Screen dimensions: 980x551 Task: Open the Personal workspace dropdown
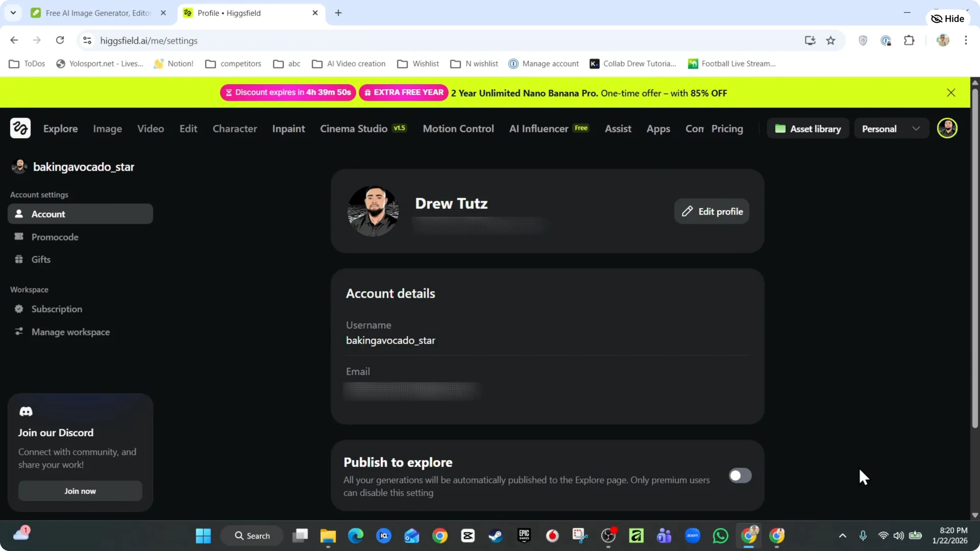pyautogui.click(x=891, y=128)
